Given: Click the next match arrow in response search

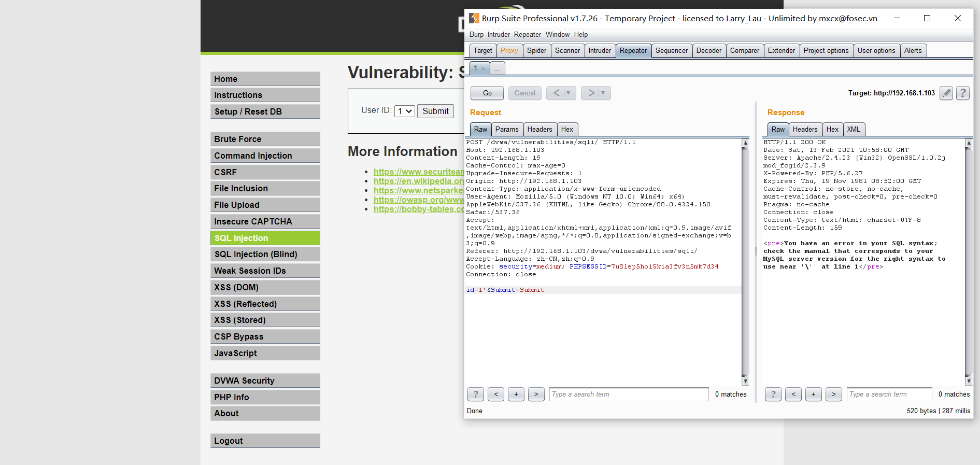Looking at the screenshot, I should [833, 394].
